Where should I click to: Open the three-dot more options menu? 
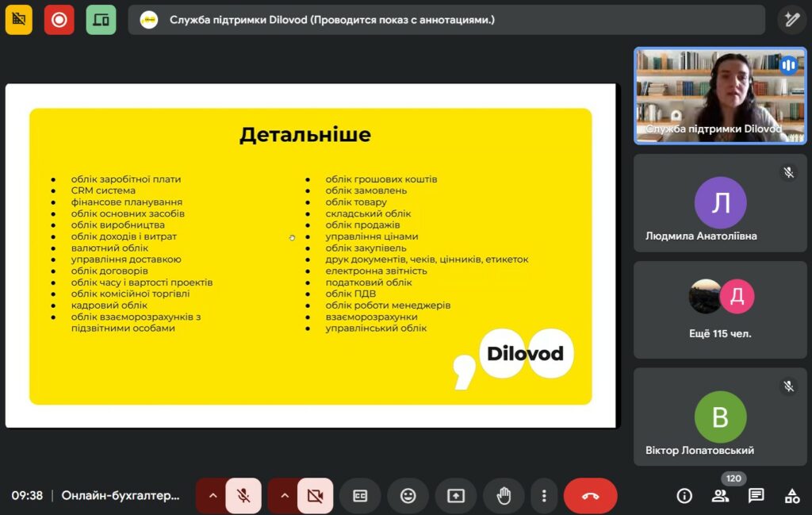[x=544, y=496]
